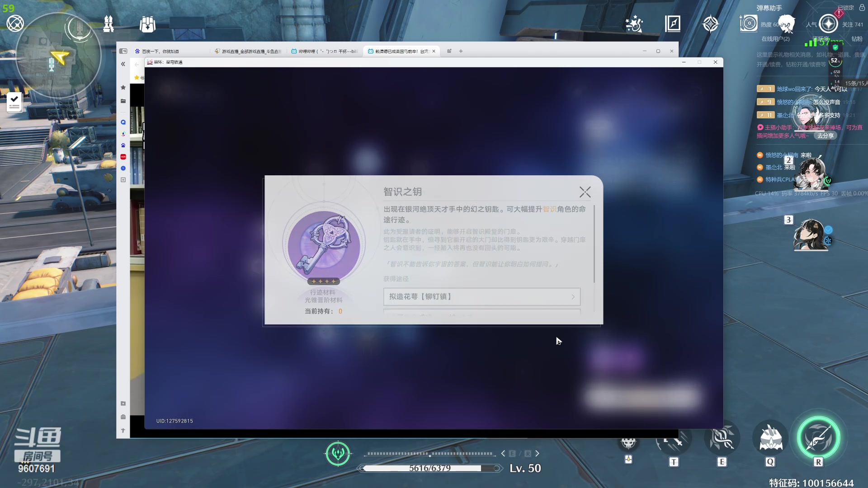Close the 赖清德 browser tab

point(434,51)
